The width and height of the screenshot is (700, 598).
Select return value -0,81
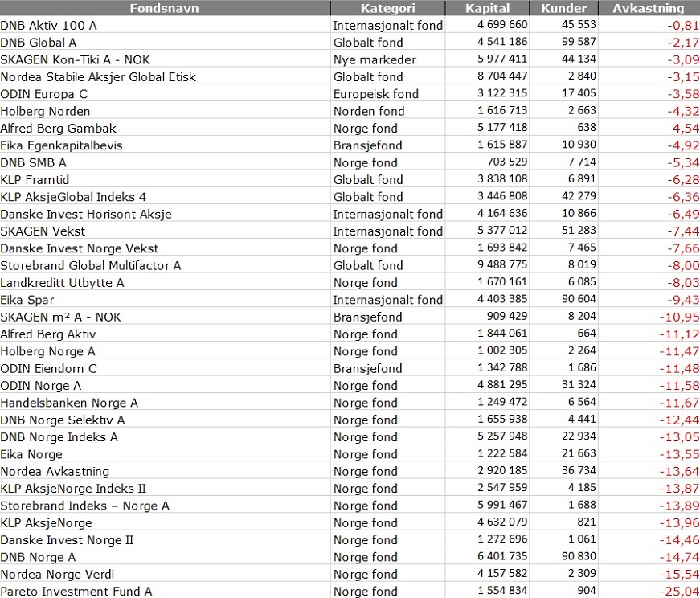(683, 26)
